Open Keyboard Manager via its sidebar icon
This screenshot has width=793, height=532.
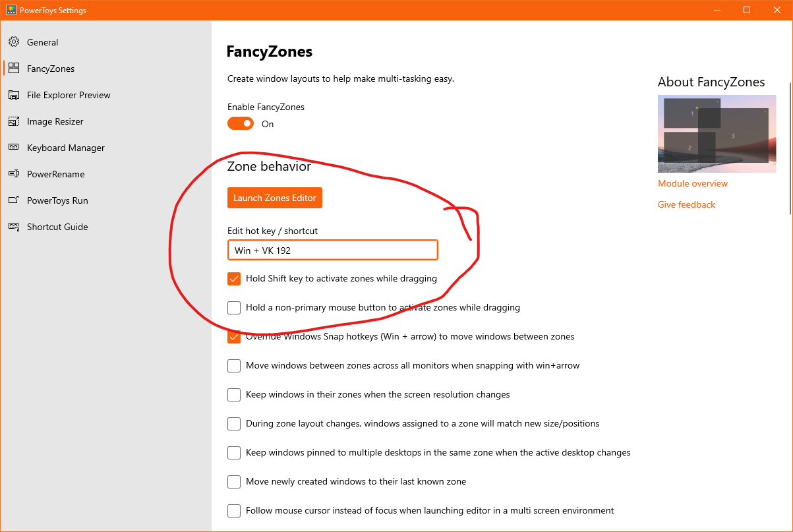coord(13,147)
